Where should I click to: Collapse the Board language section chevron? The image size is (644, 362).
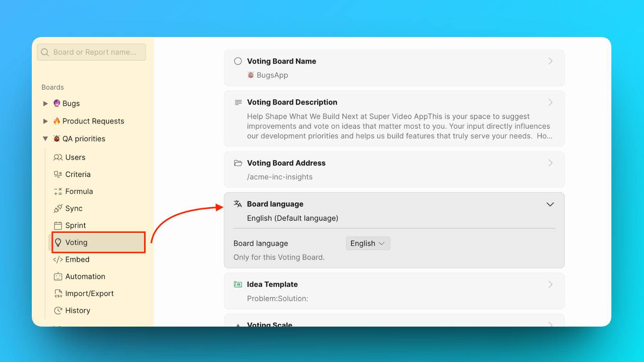550,204
